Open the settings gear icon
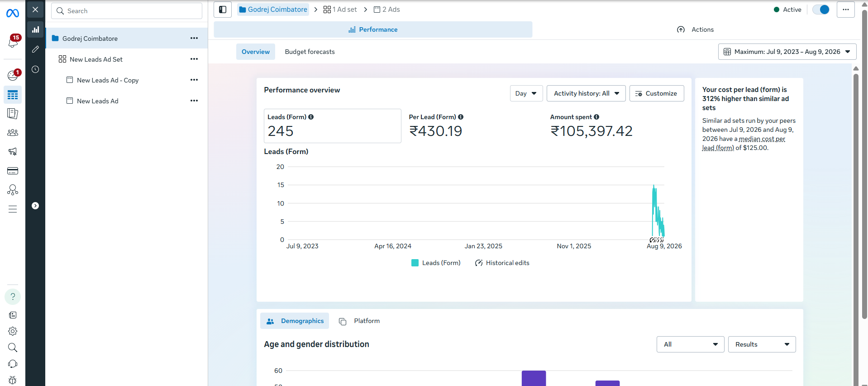The width and height of the screenshot is (868, 386). 13,331
